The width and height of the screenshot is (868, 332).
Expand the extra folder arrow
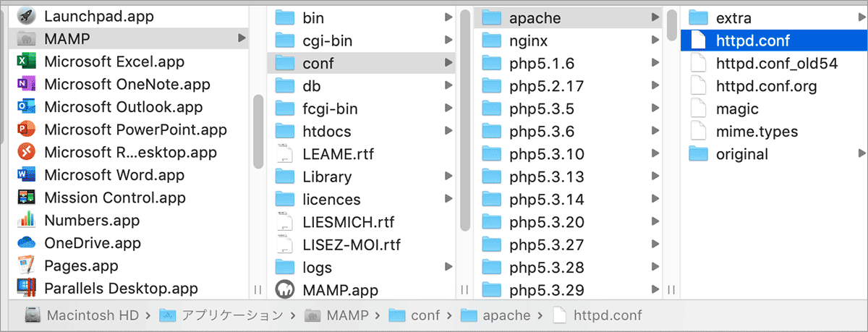coord(861,17)
